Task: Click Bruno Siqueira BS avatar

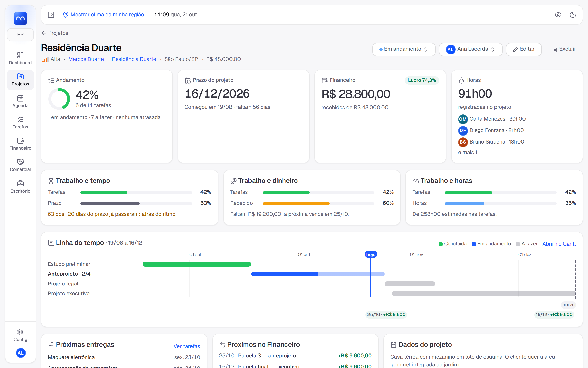Action: (463, 142)
